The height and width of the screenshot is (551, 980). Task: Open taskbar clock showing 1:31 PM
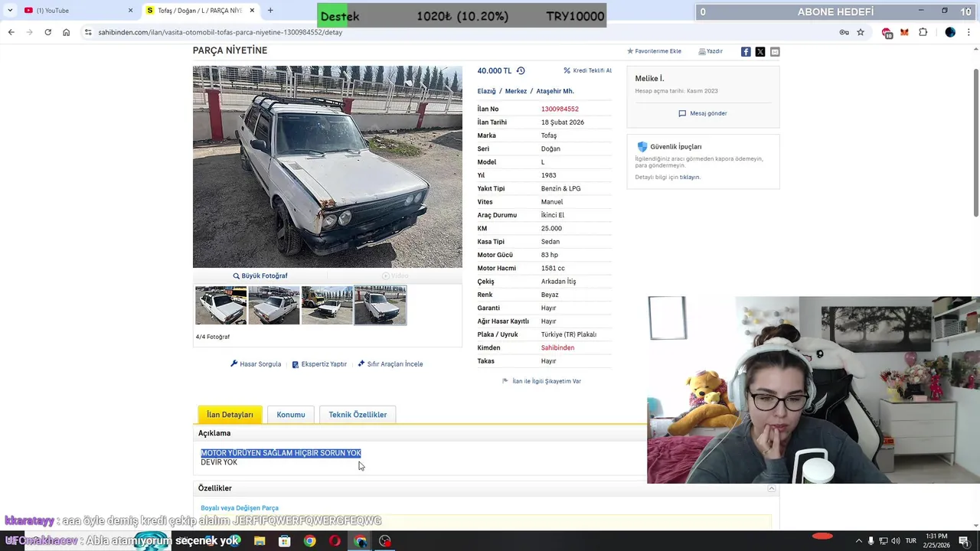pos(936,540)
